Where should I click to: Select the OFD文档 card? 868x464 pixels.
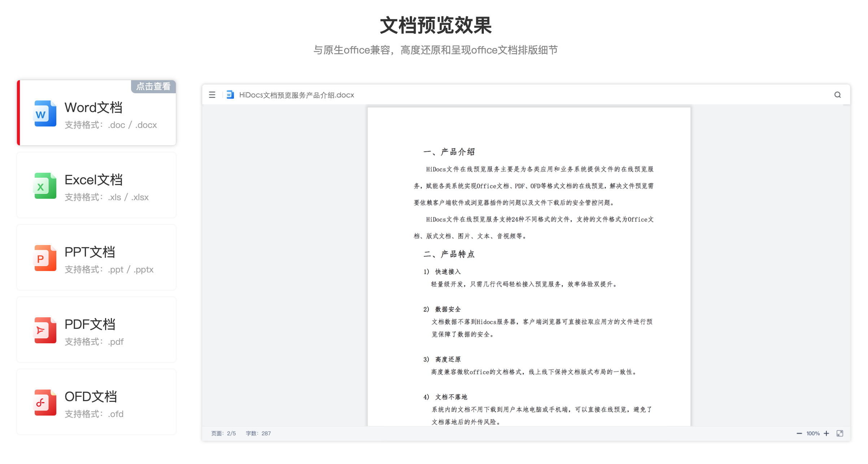click(96, 402)
